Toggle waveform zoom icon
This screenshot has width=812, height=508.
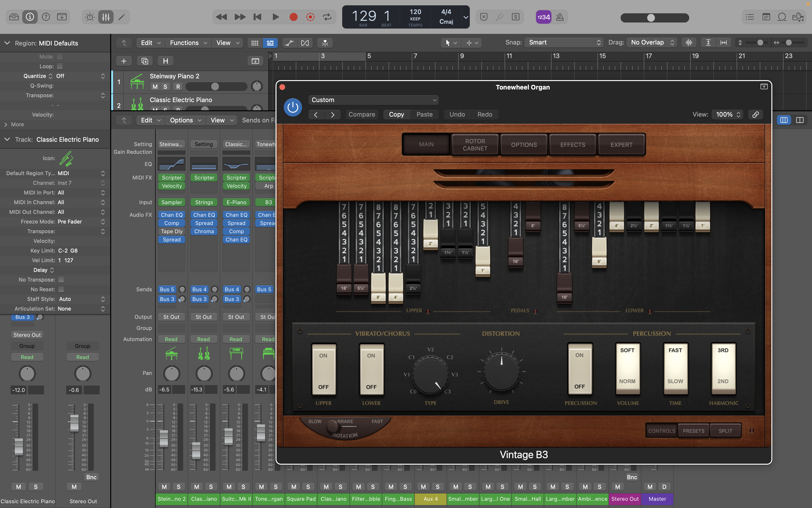[689, 42]
